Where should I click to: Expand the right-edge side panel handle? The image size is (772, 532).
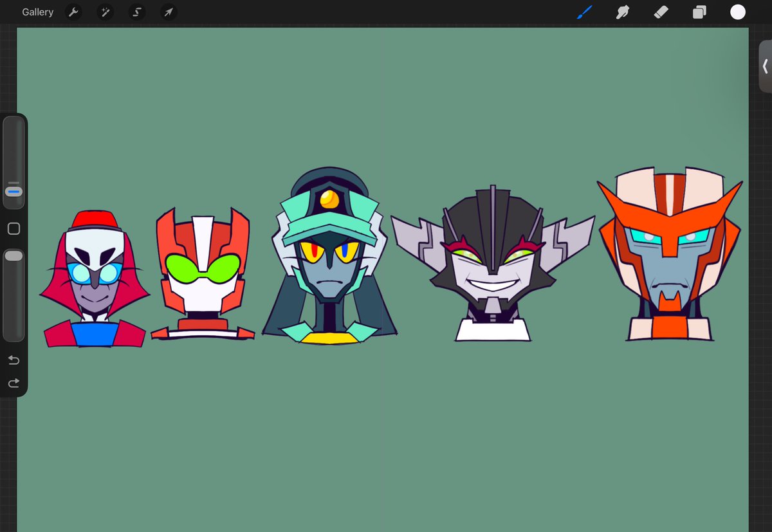click(x=765, y=66)
